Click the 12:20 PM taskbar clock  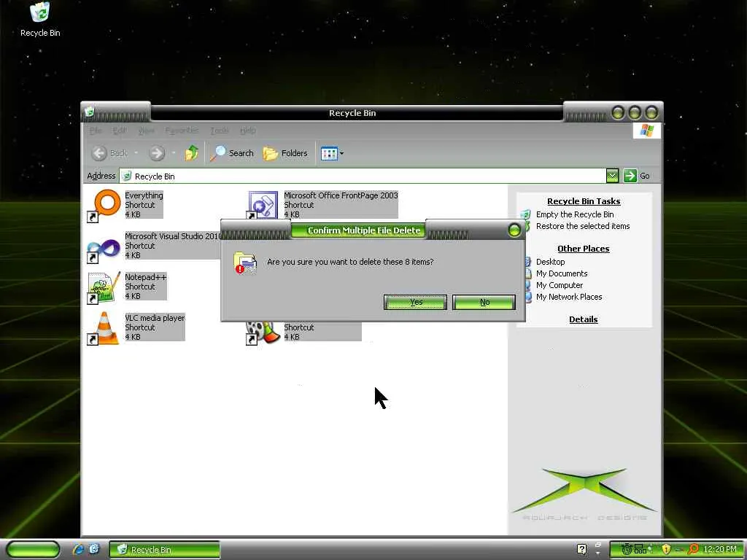(x=720, y=550)
